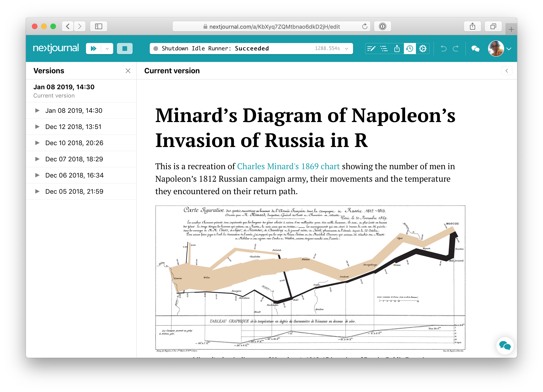543x392 pixels.
Task: Click the Minard diagram image
Action: coord(310,279)
